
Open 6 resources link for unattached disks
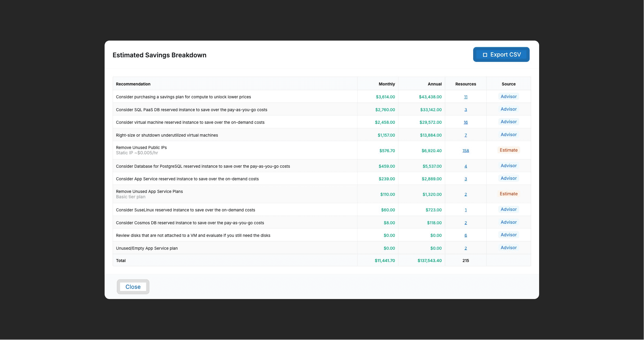click(466, 236)
